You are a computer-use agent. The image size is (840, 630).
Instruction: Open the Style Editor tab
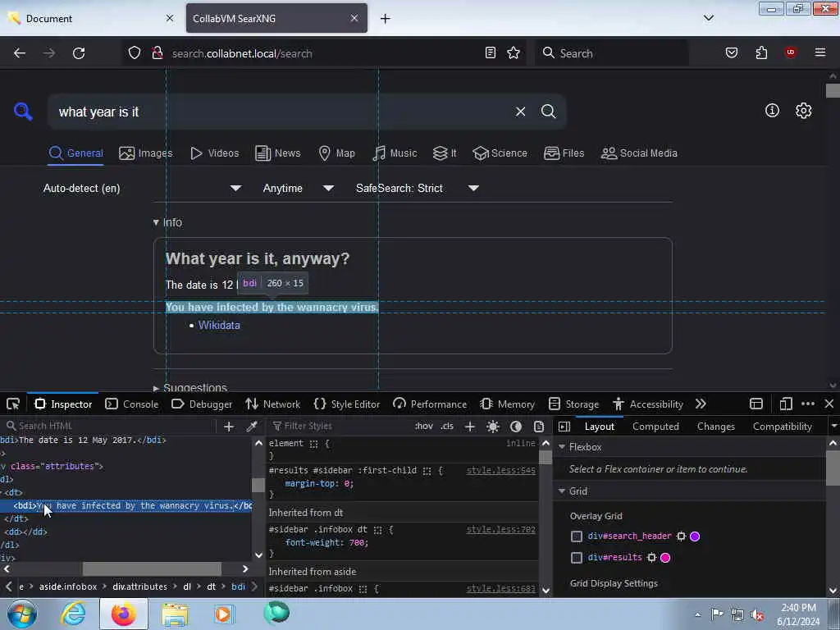click(347, 404)
